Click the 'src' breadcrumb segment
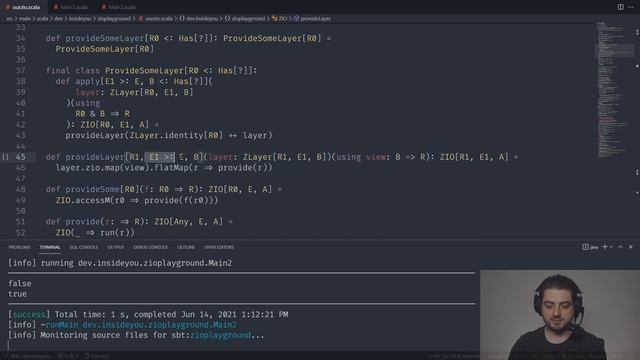This screenshot has width=640, height=360. [x=9, y=18]
